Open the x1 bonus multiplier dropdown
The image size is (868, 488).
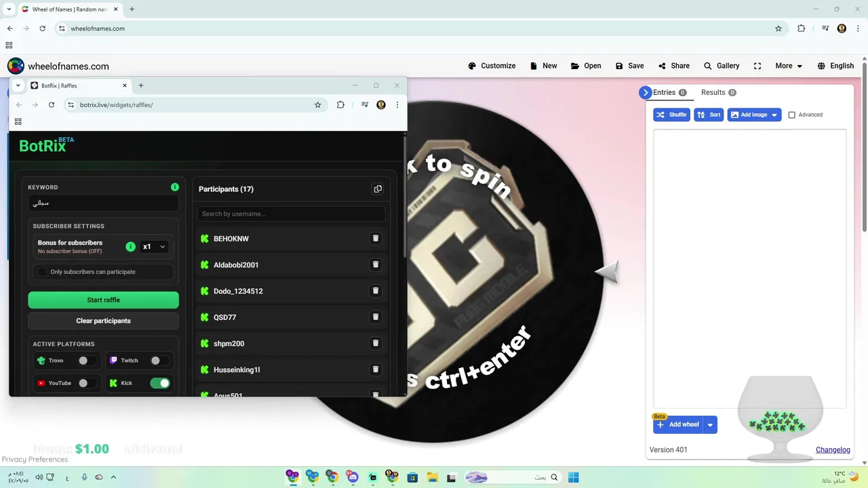pos(155,247)
